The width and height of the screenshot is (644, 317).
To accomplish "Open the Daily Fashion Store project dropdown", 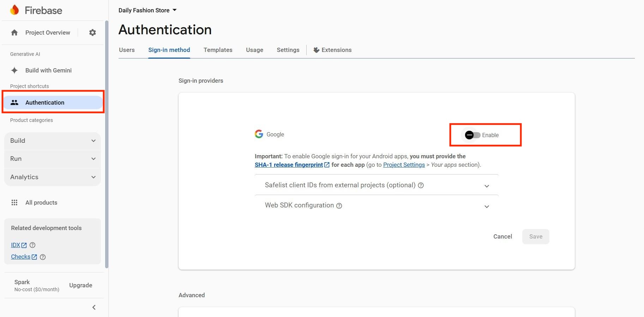I will pyautogui.click(x=148, y=10).
